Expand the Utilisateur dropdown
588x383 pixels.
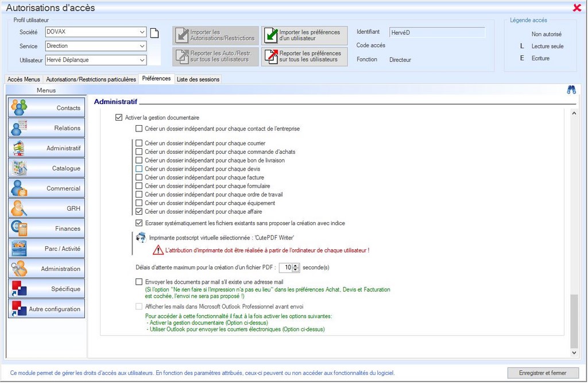(x=142, y=60)
